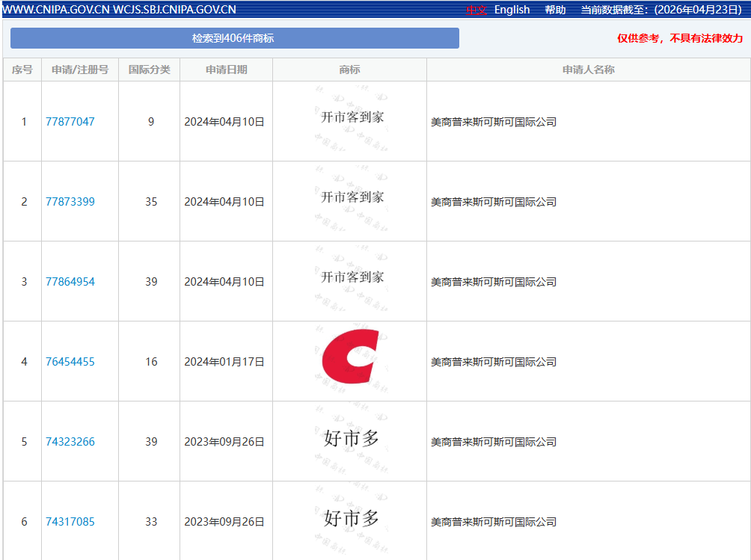Click the date 2024年04月10日 in row 2

tap(224, 202)
